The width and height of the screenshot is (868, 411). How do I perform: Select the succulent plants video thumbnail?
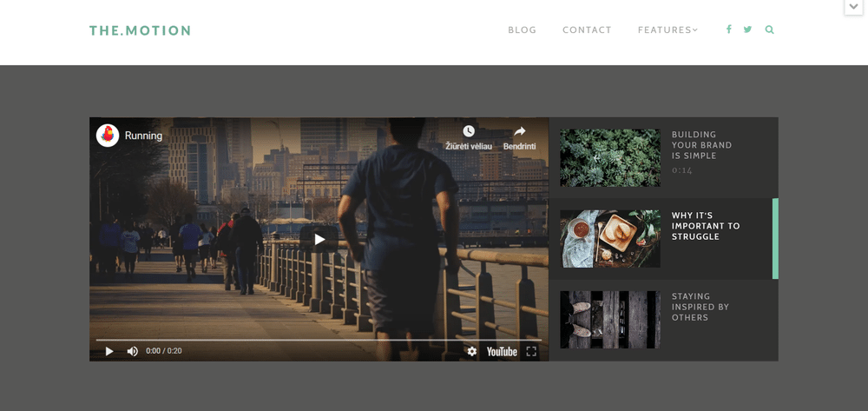(610, 158)
